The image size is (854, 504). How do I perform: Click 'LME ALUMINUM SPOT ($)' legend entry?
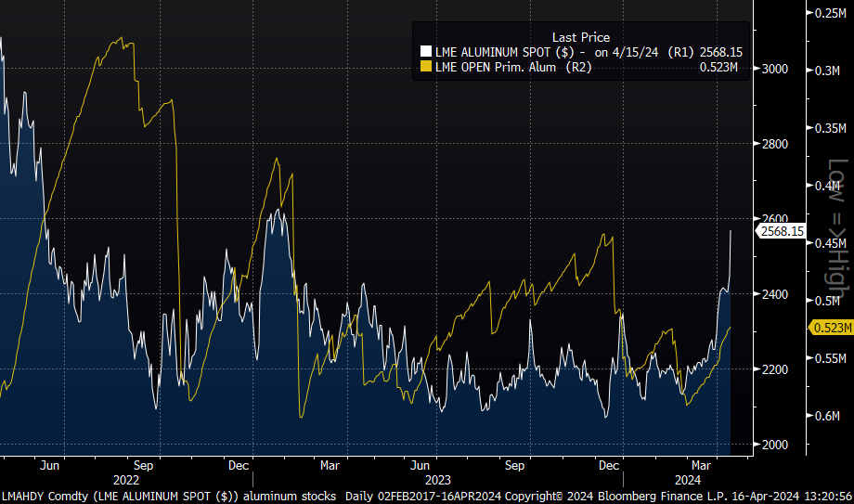click(504, 52)
